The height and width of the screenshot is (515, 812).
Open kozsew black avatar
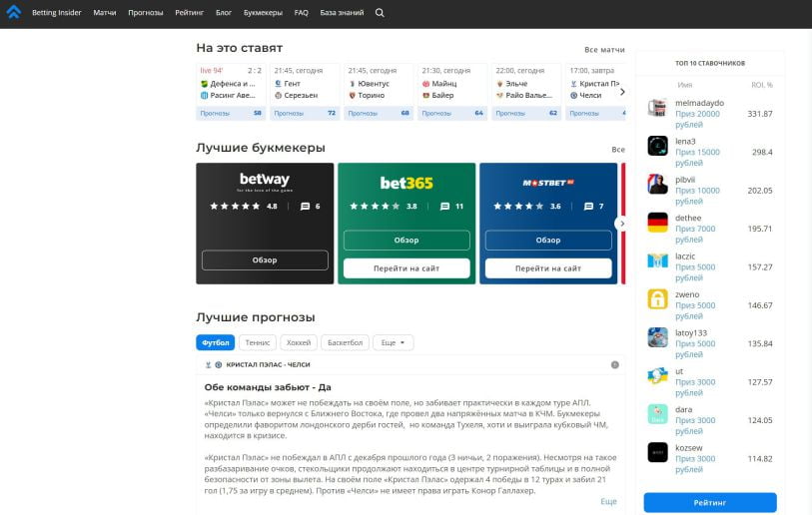click(657, 452)
